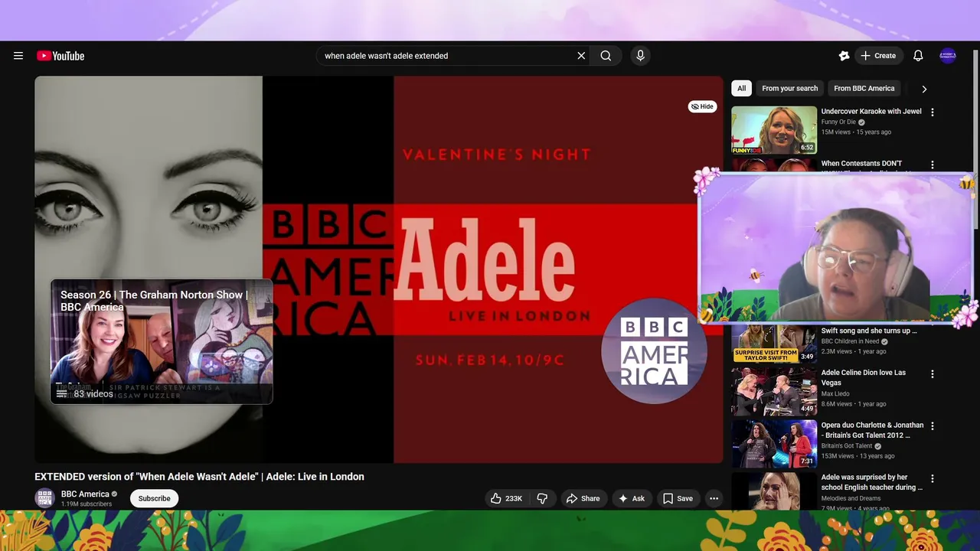Hide the end screen cards
Image resolution: width=980 pixels, height=551 pixels.
coord(702,106)
